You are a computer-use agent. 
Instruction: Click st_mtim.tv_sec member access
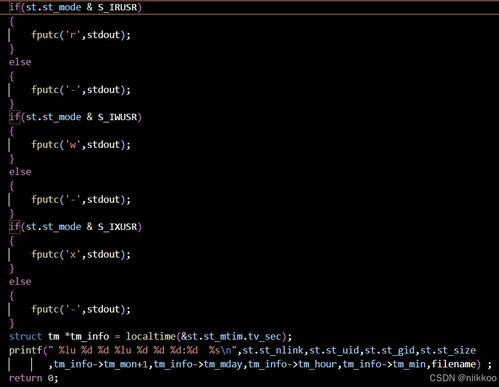(x=242, y=336)
